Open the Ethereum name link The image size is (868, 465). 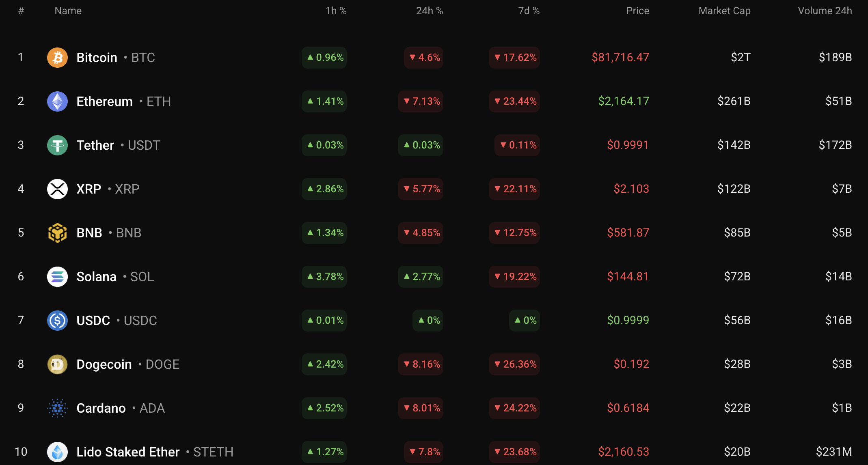pos(104,101)
